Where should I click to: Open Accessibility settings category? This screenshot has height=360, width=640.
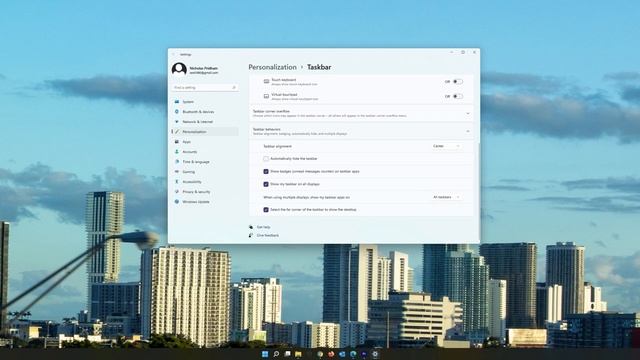pos(205,182)
